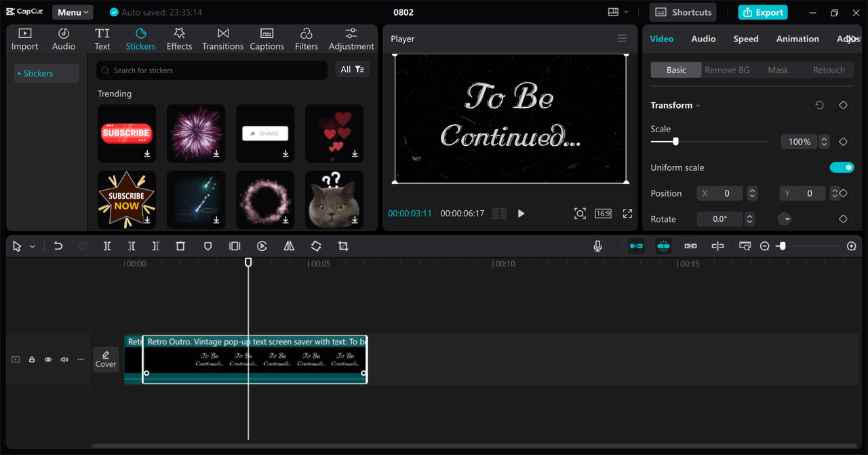Open the Adjustment panel
This screenshot has width=868, height=455.
(x=351, y=39)
